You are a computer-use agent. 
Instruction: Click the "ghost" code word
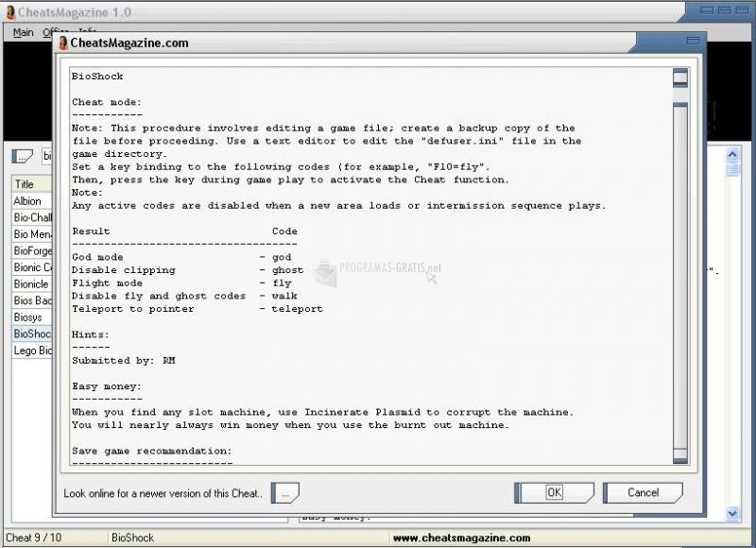point(288,270)
